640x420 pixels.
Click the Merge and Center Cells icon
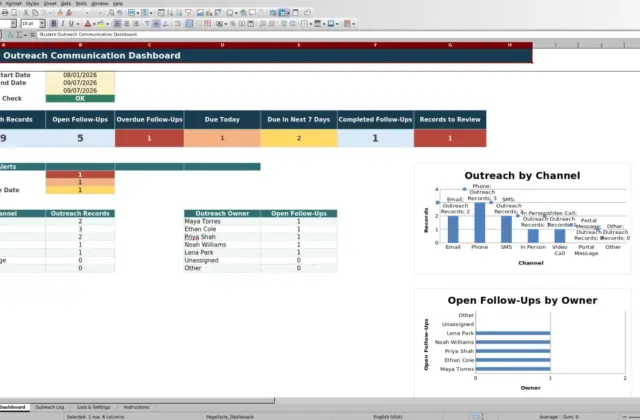tap(189, 24)
